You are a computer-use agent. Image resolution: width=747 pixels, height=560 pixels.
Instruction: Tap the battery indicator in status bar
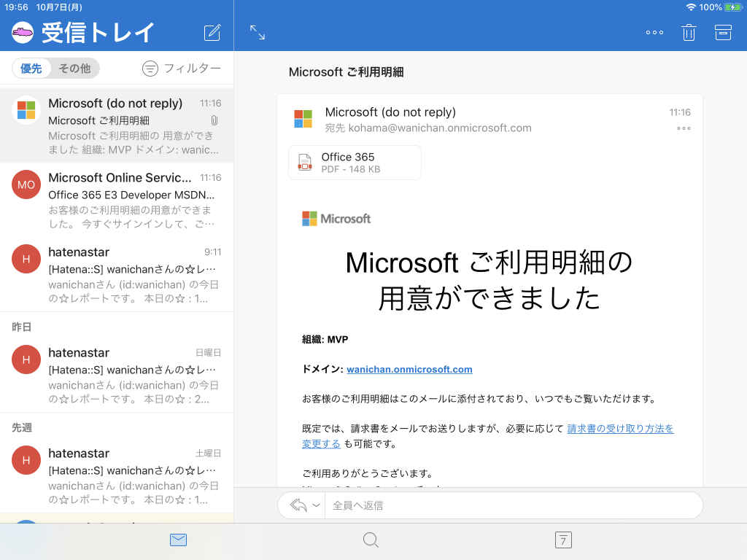pos(734,7)
